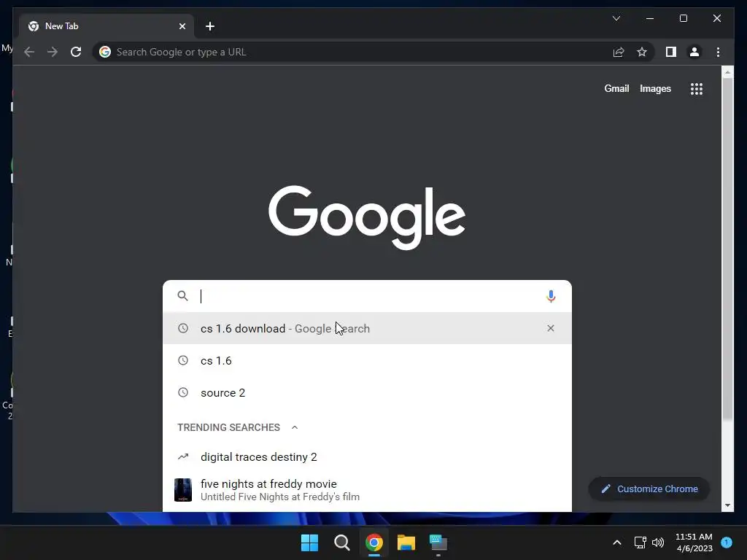Open File Explorer from the taskbar
This screenshot has width=747, height=560.
click(406, 542)
